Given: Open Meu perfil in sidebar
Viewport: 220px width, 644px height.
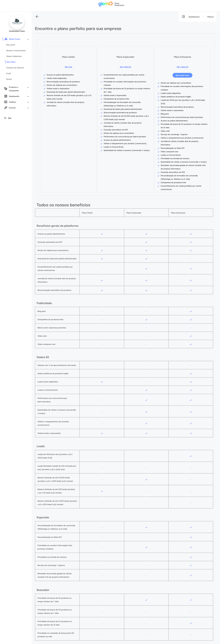Looking at the screenshot, I should point(11,45).
